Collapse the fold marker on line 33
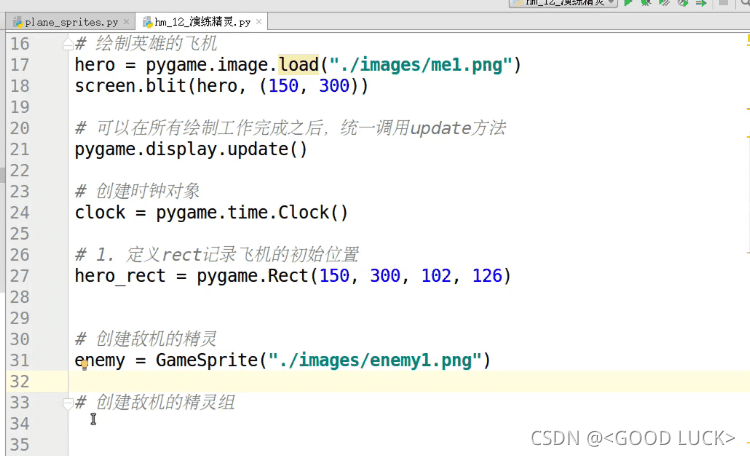This screenshot has width=750, height=456. pyautogui.click(x=68, y=404)
